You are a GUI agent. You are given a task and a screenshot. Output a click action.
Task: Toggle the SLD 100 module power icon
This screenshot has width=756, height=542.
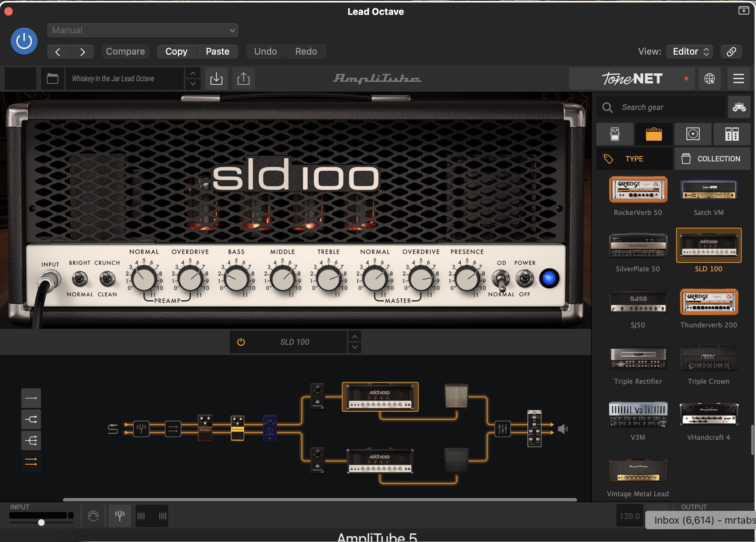pos(241,342)
